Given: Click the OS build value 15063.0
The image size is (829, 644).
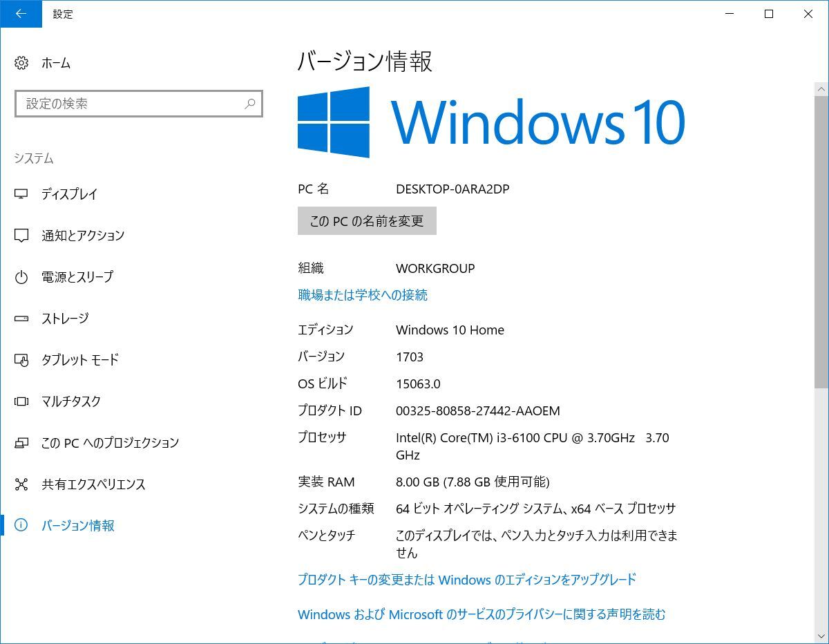Looking at the screenshot, I should 418,384.
